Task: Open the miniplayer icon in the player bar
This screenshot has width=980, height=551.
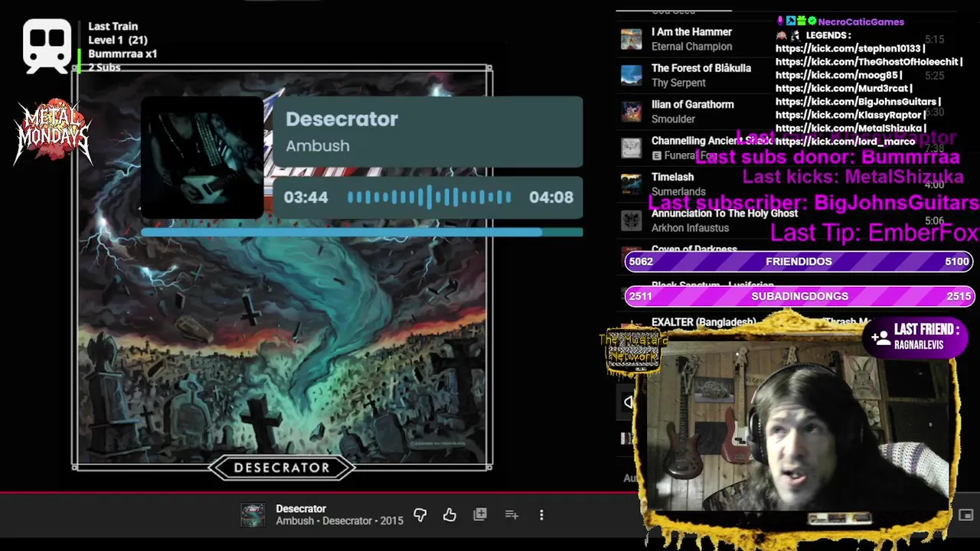Action: click(965, 515)
